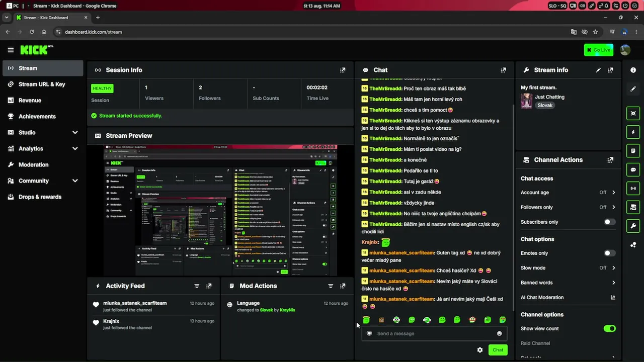Open the Revenue page
This screenshot has height=362, width=644.
[43, 100]
